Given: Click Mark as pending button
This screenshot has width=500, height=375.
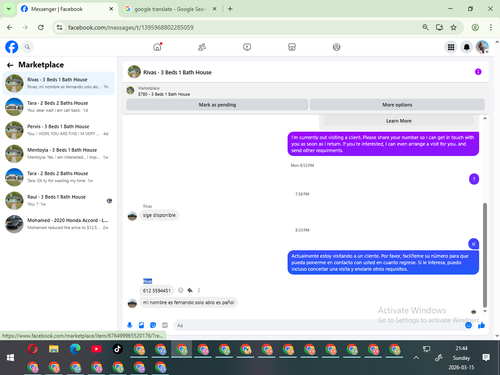Looking at the screenshot, I should click(217, 105).
